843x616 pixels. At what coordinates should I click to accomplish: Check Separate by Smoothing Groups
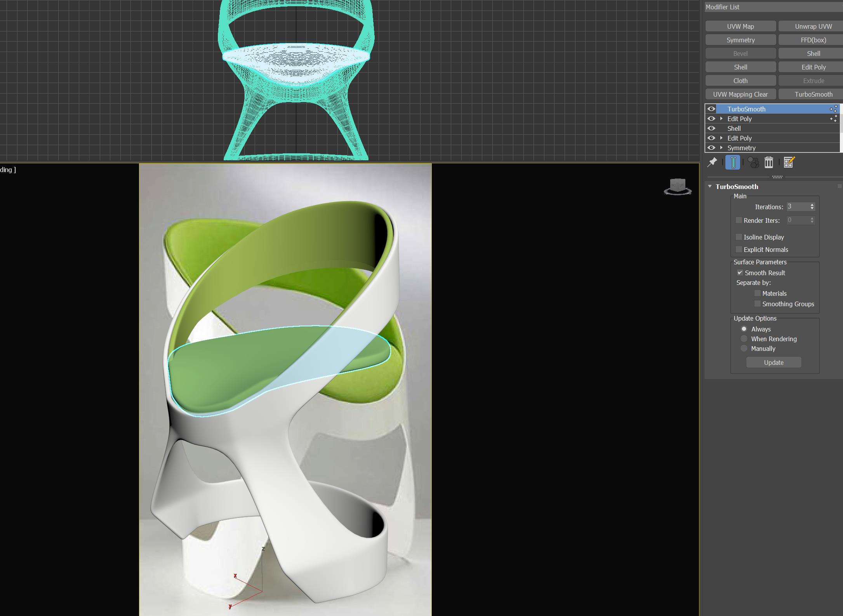[x=758, y=304]
